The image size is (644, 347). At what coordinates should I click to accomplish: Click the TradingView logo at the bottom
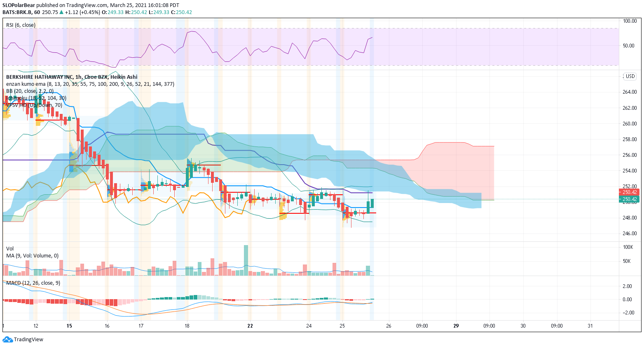[x=23, y=340]
